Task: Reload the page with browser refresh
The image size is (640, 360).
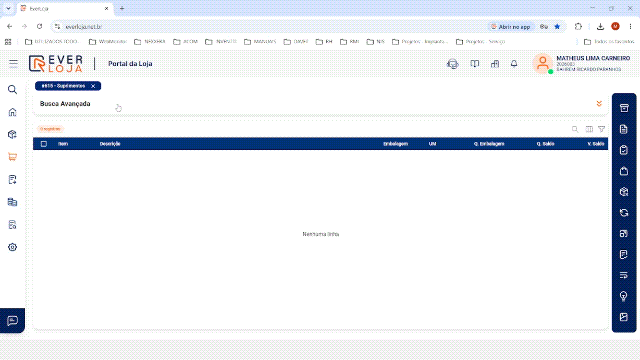Action: click(39, 27)
